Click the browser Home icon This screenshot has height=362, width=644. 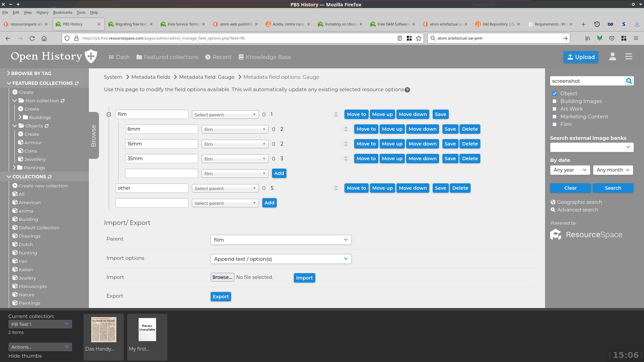(44, 38)
